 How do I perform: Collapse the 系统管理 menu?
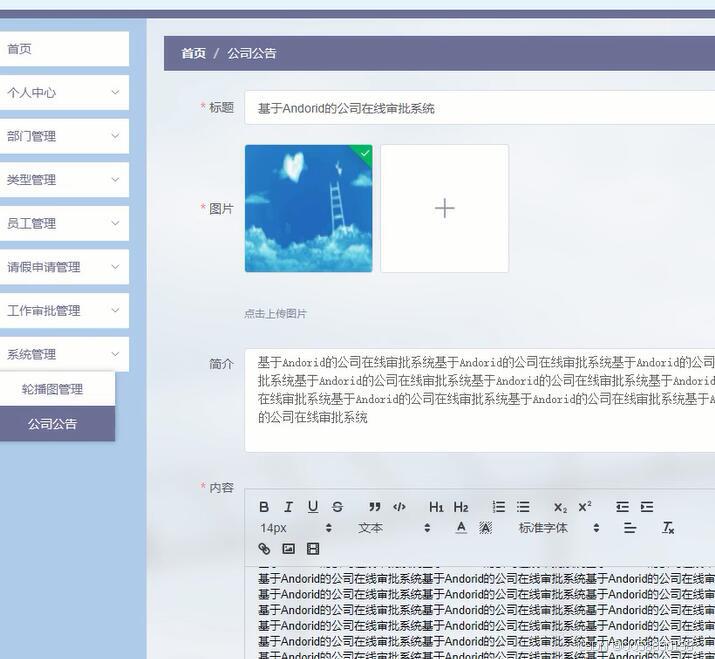tap(64, 354)
